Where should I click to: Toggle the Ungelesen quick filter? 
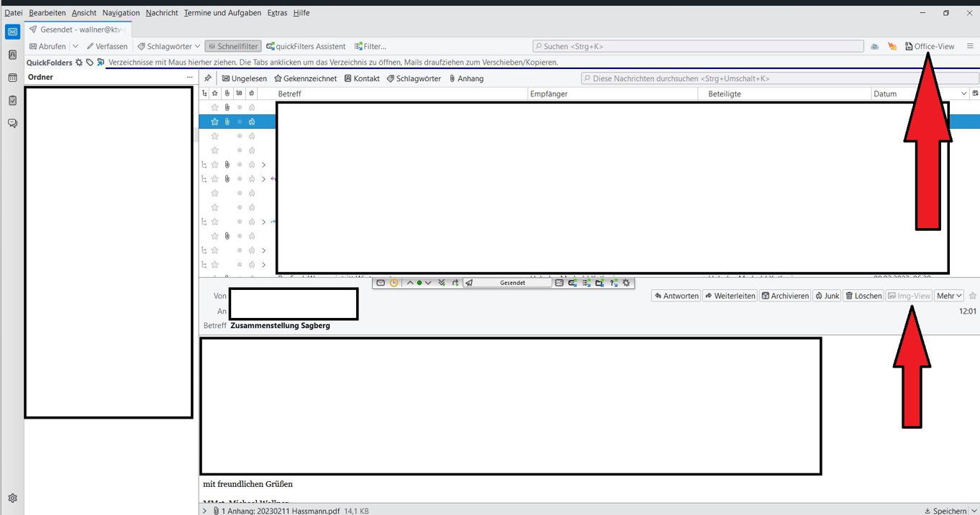coord(244,78)
